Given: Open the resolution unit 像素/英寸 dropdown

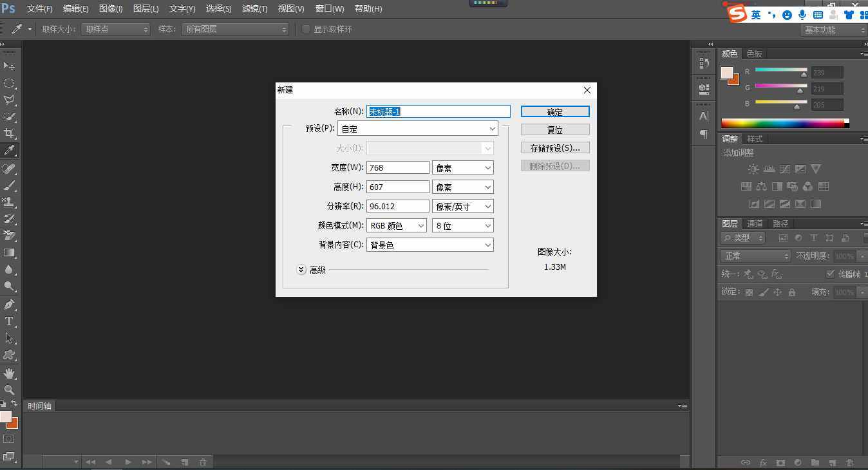Looking at the screenshot, I should (463, 206).
